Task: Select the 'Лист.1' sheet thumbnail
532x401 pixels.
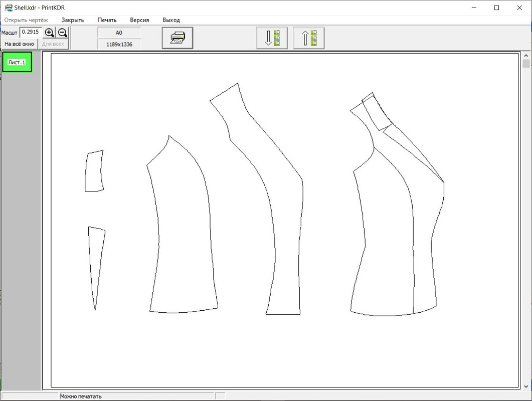Action: 17,62
